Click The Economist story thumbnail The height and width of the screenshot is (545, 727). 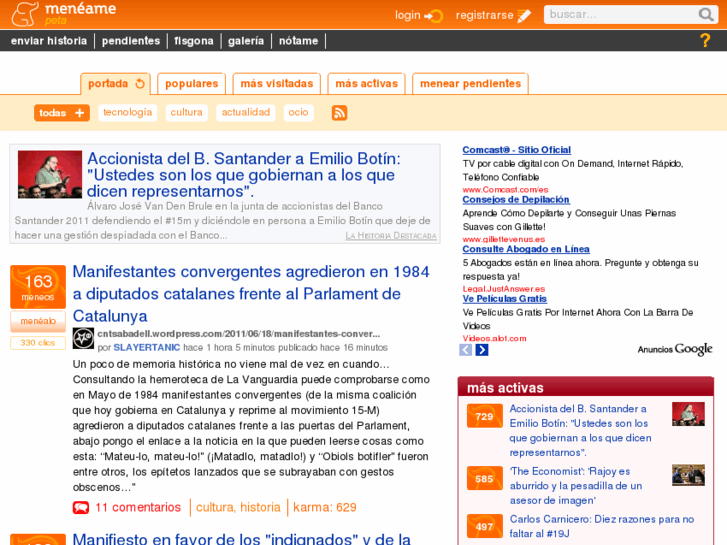(688, 475)
